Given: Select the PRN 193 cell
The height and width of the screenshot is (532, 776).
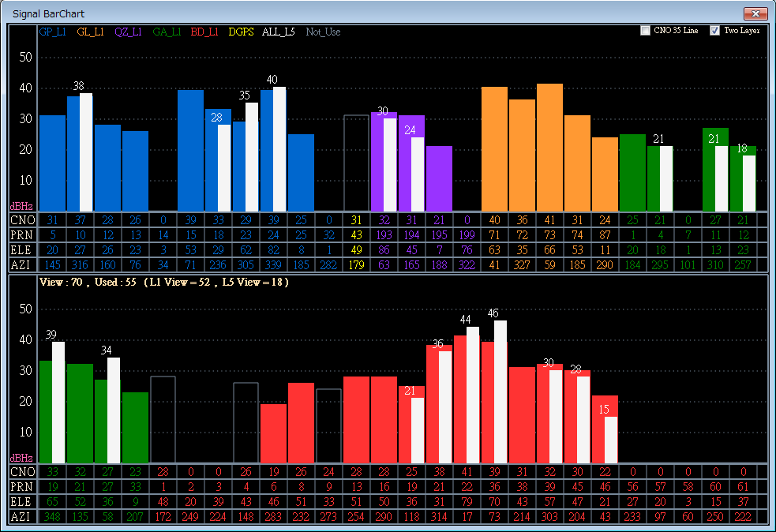Looking at the screenshot, I should pos(384,235).
